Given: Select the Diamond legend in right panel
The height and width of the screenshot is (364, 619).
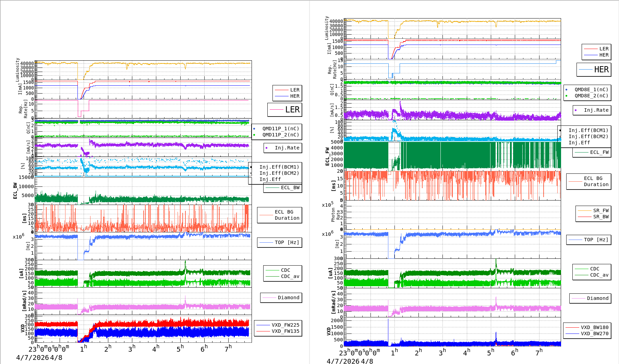Looking at the screenshot, I should [x=590, y=298].
